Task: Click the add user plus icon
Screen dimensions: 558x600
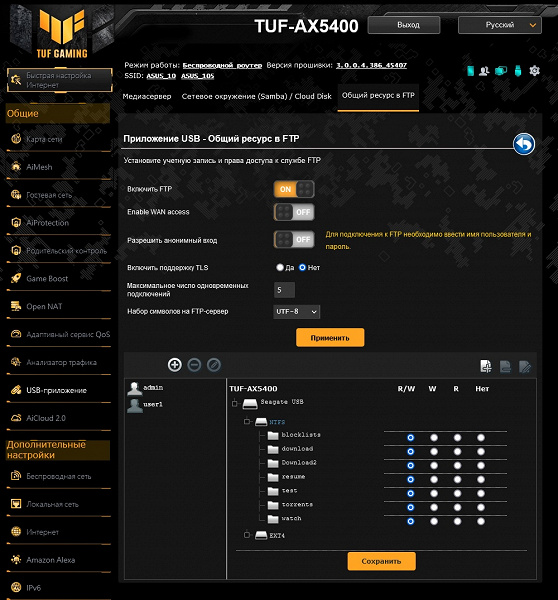Action: tap(175, 365)
